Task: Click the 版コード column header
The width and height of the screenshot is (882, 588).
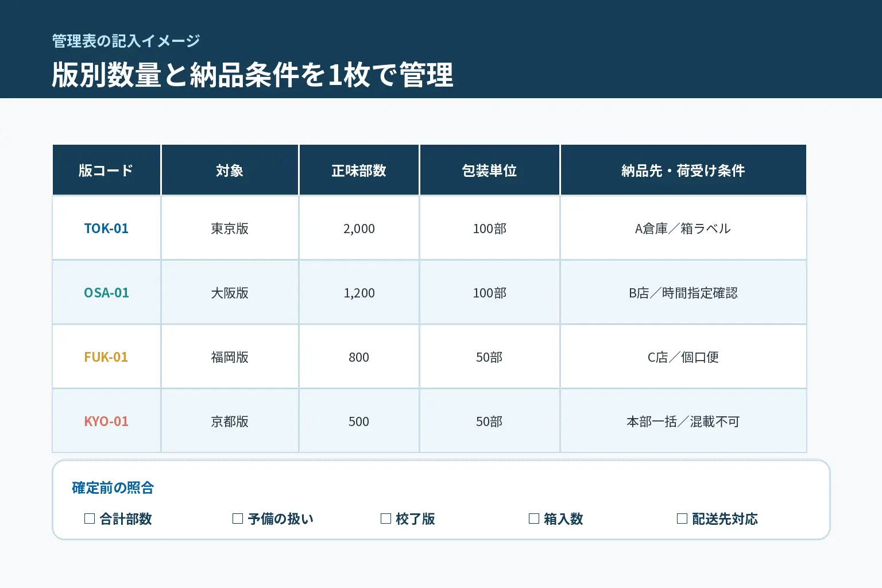Action: 106,171
